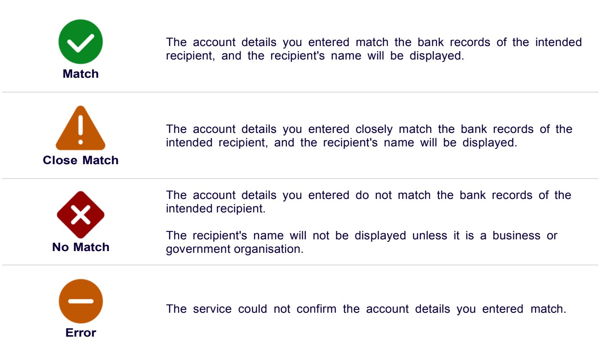Viewport: 601px width, 364px height.
Task: Select the "Close Match" label text
Action: coord(80,160)
